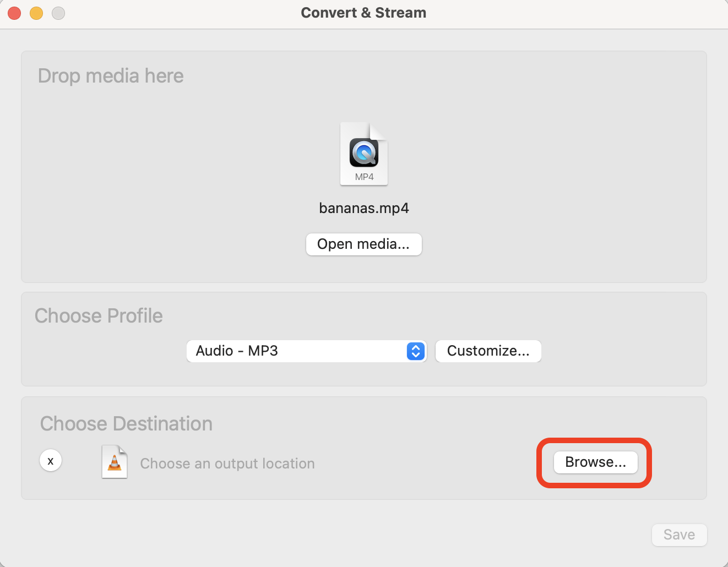Click Open media to change source file
The height and width of the screenshot is (567, 728).
pyautogui.click(x=363, y=244)
